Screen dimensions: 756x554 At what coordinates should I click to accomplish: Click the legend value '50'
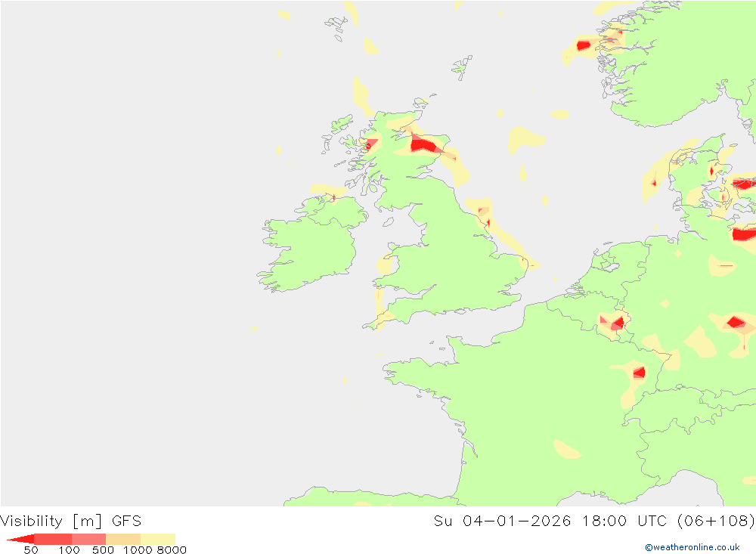pos(31,550)
